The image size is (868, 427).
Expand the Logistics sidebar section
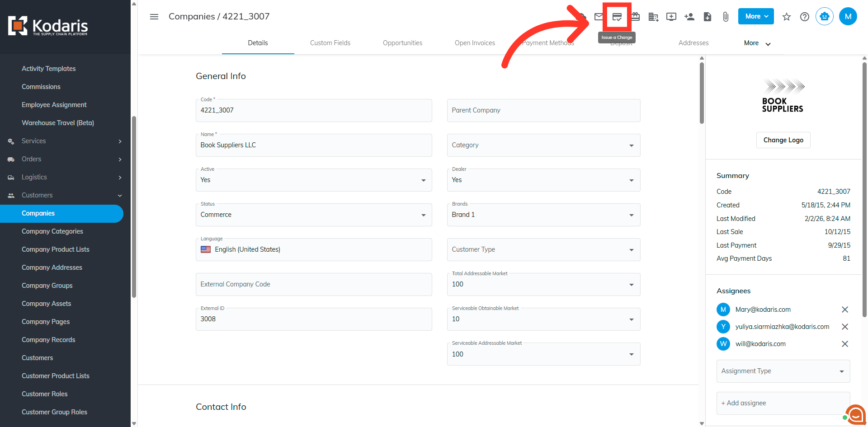click(x=65, y=177)
